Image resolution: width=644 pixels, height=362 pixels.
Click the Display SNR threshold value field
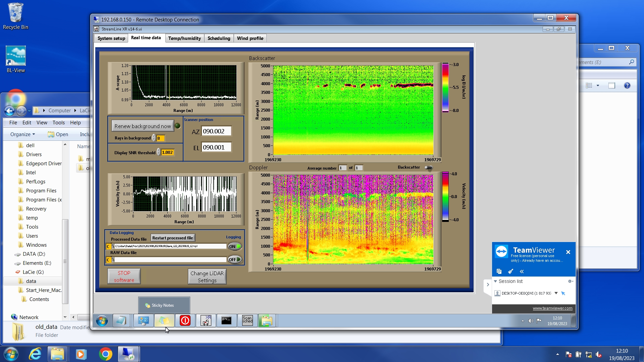(x=167, y=153)
